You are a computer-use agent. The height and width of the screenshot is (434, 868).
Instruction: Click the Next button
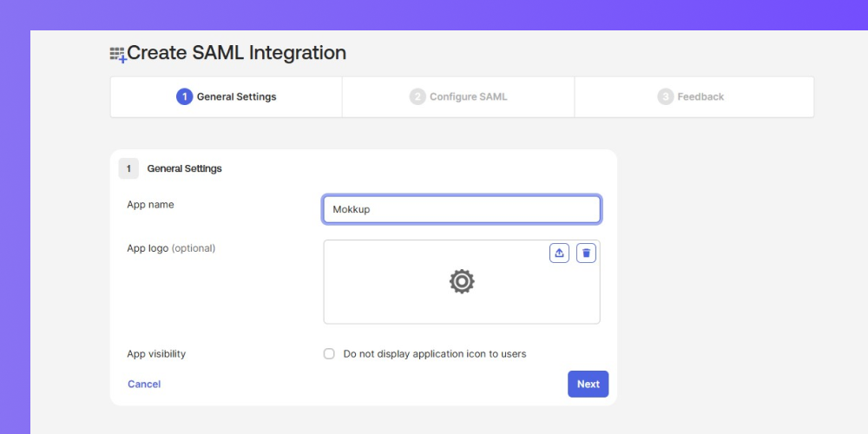coord(588,385)
